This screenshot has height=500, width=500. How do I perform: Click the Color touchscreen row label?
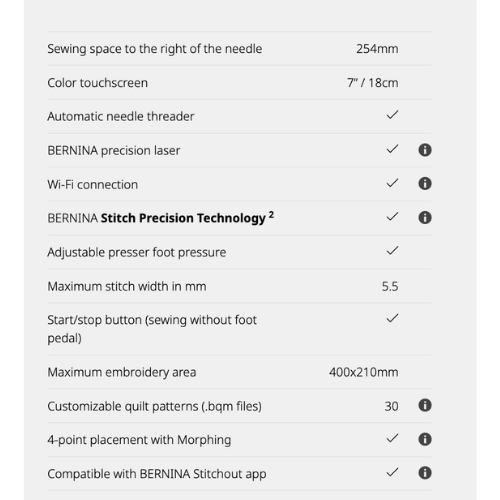(x=97, y=83)
